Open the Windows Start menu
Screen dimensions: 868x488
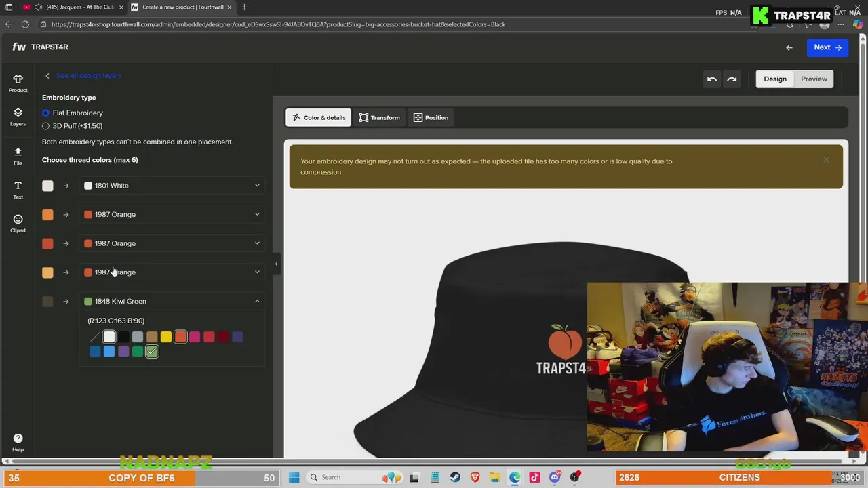tap(294, 477)
